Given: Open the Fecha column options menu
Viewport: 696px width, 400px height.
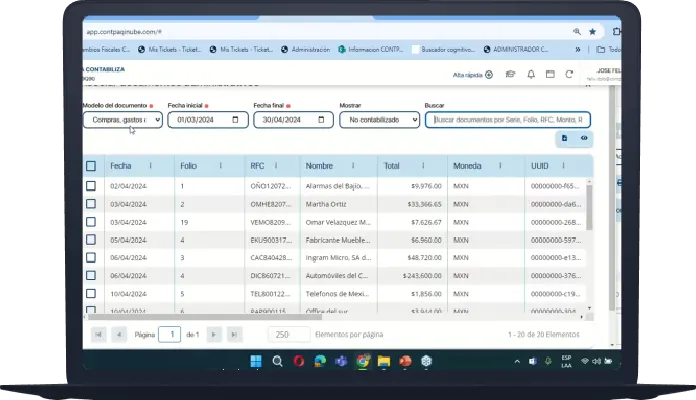Looking at the screenshot, I should (x=151, y=166).
